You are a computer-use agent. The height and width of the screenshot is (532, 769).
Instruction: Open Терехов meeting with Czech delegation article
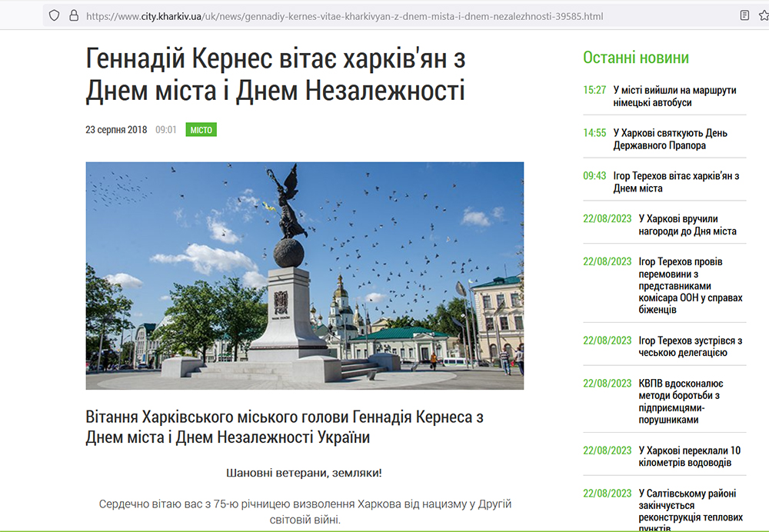[690, 347]
